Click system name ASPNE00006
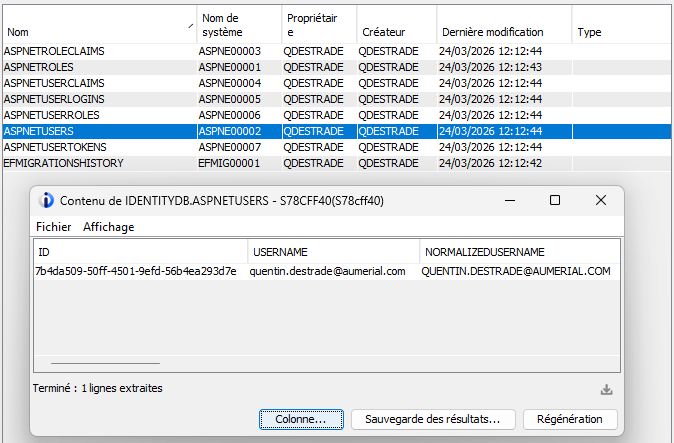This screenshot has width=674, height=443. click(x=230, y=115)
